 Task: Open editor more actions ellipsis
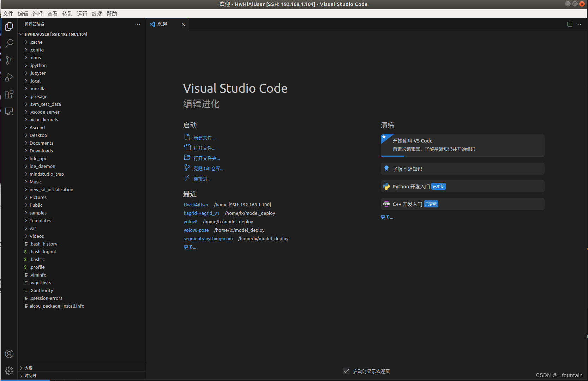pos(579,24)
